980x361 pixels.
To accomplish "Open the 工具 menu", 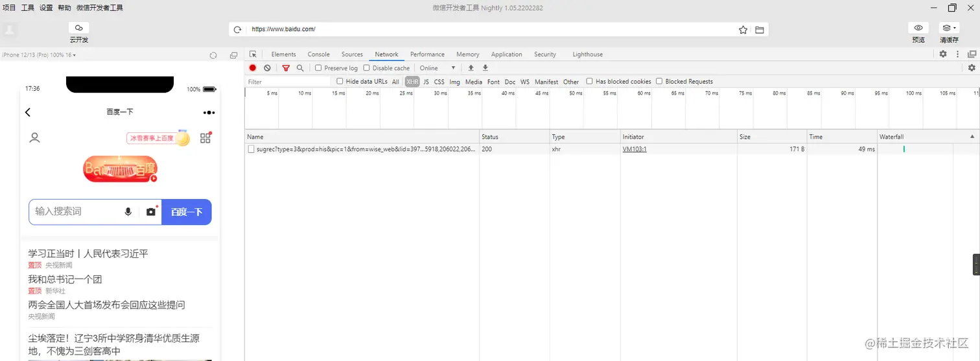I will click(28, 8).
